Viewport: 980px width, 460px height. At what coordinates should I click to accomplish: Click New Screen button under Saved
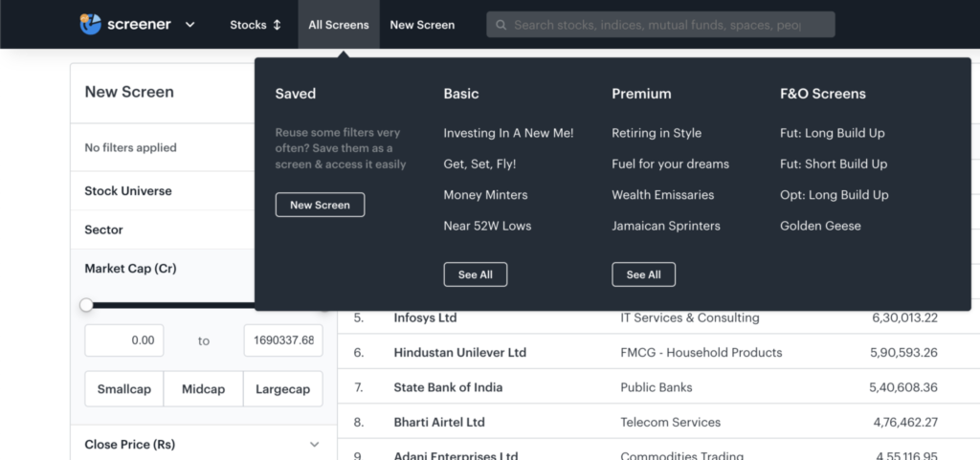(x=320, y=205)
